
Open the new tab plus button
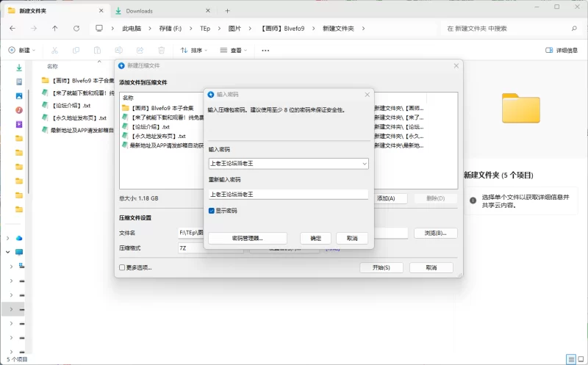click(227, 11)
